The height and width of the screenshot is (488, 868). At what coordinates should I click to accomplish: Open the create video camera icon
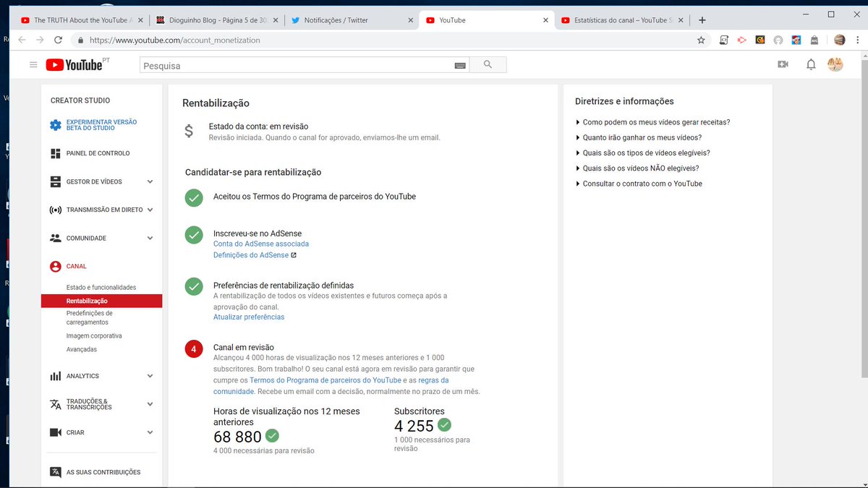pyautogui.click(x=783, y=65)
